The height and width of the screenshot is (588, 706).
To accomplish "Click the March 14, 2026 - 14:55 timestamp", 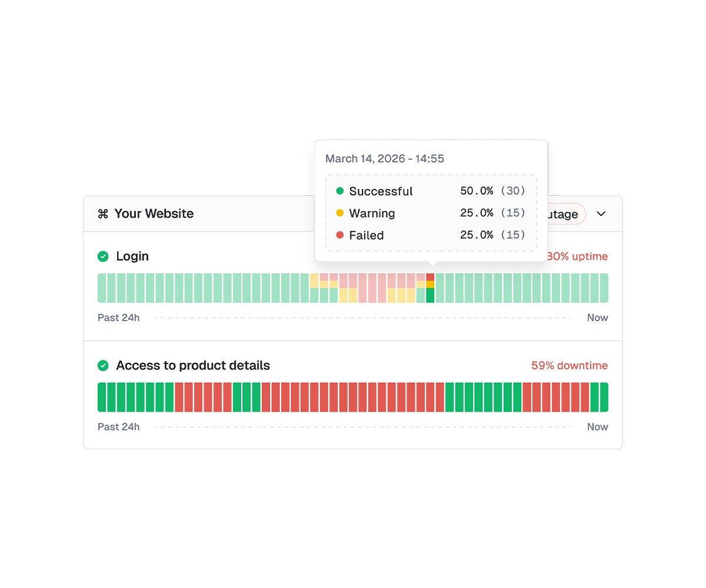I will pyautogui.click(x=385, y=159).
